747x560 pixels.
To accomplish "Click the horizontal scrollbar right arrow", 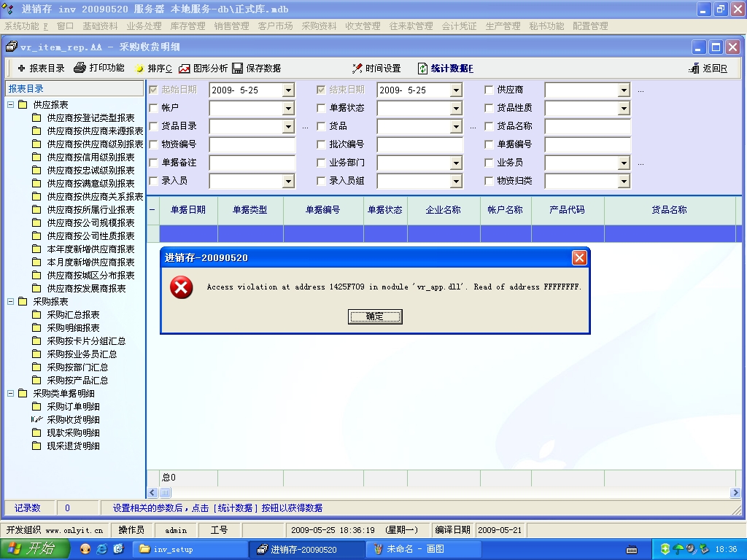I will 735,493.
